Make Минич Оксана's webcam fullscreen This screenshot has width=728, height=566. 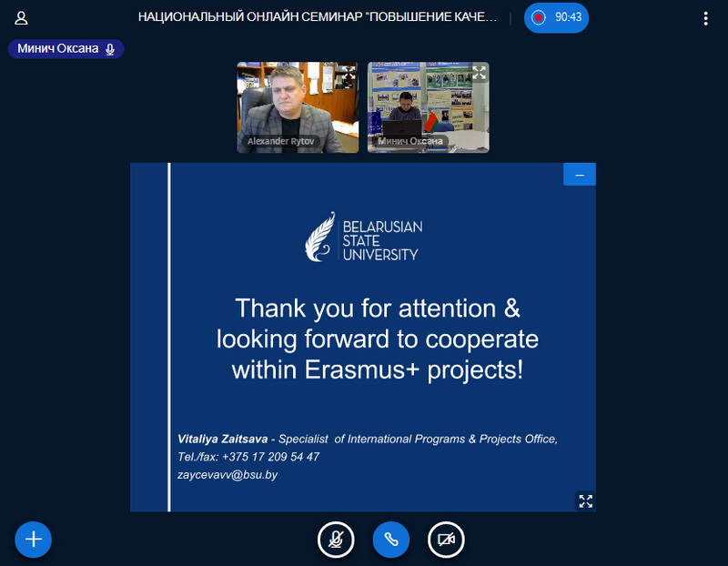click(x=479, y=72)
